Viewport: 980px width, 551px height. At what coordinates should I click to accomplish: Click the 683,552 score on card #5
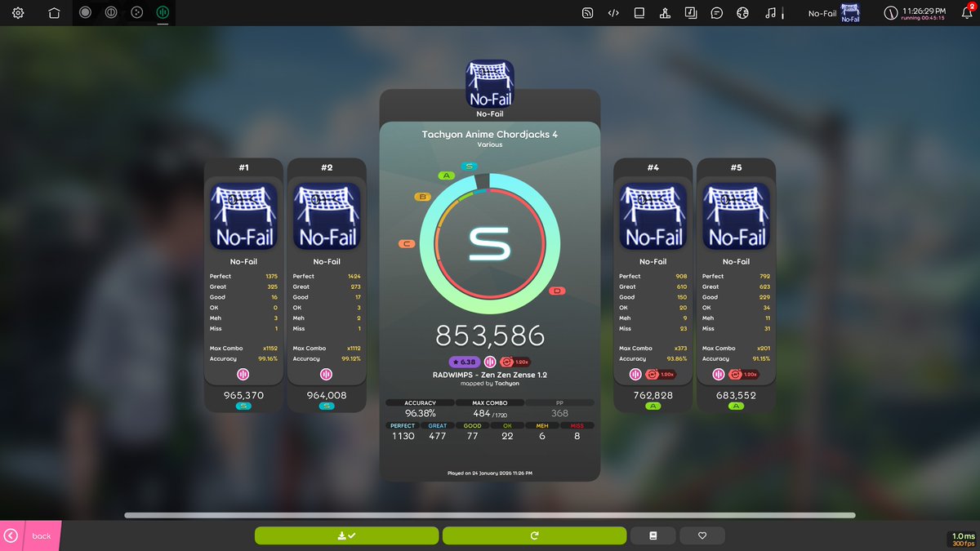(736, 395)
